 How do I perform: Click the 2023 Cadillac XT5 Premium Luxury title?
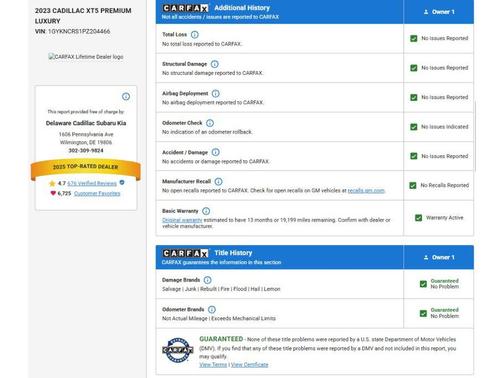tap(83, 16)
